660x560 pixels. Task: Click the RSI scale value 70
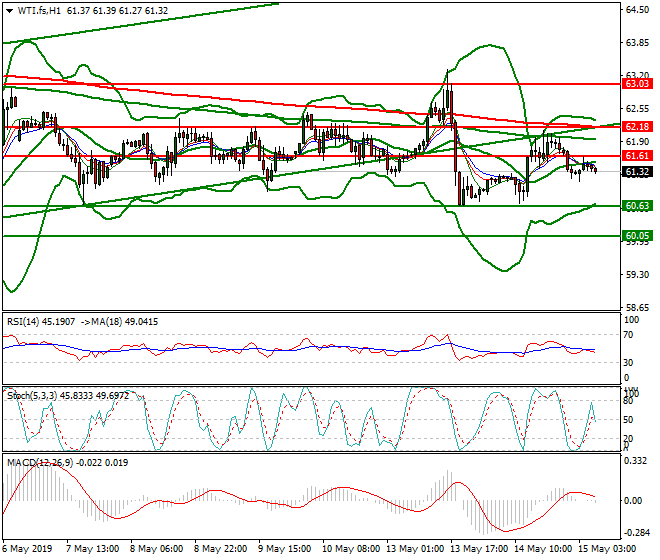(x=628, y=335)
